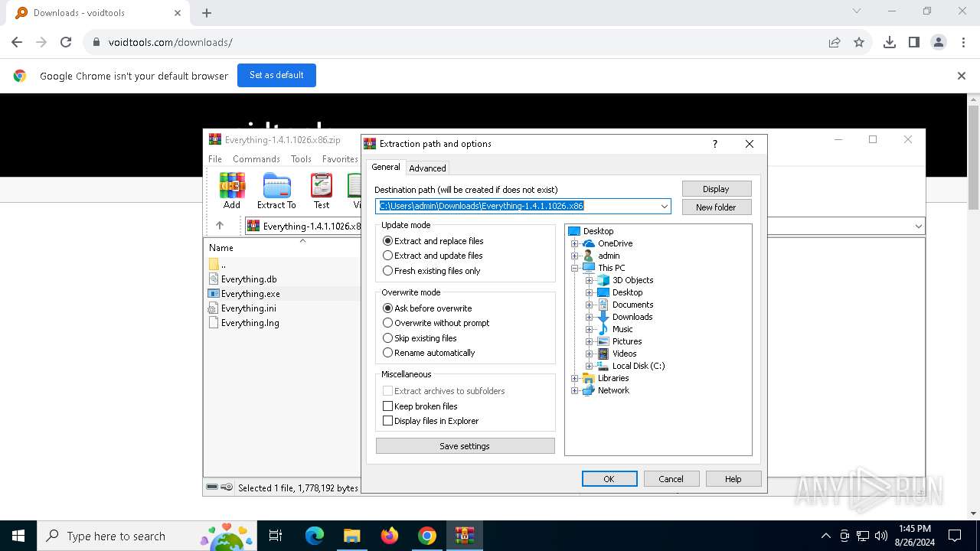
Task: Expand Network tree node
Action: [x=575, y=390]
